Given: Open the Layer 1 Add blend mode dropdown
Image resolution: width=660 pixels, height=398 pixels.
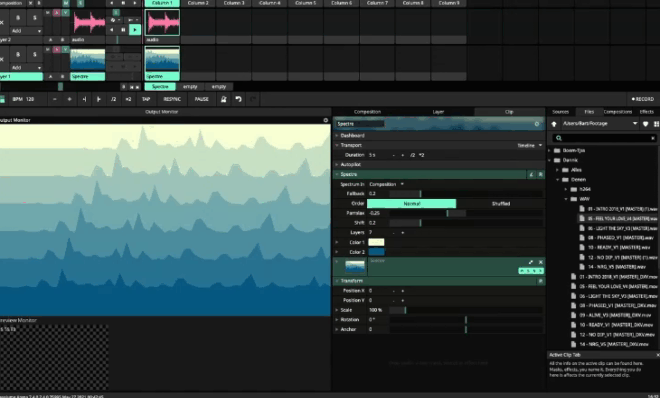Looking at the screenshot, I should [x=26, y=67].
